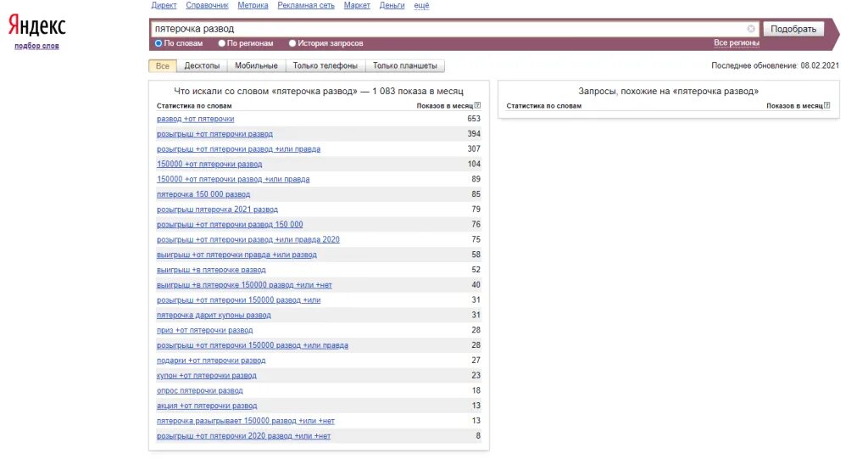Clear the search field with the X icon

(751, 29)
